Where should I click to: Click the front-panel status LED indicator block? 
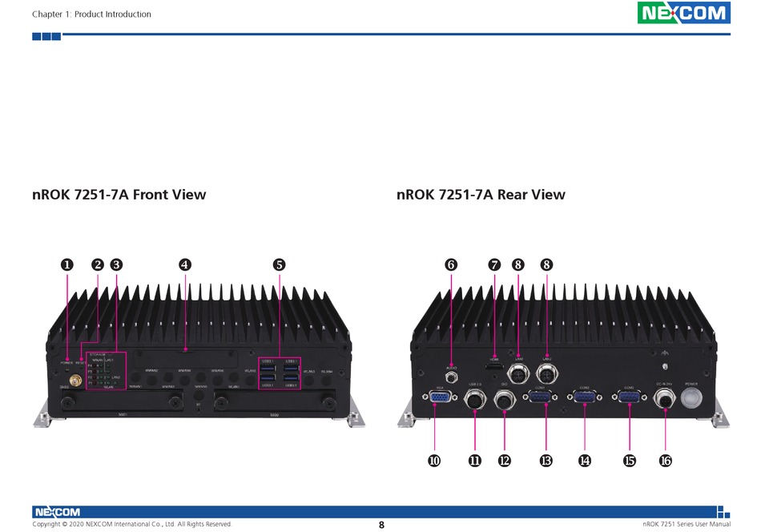[107, 370]
